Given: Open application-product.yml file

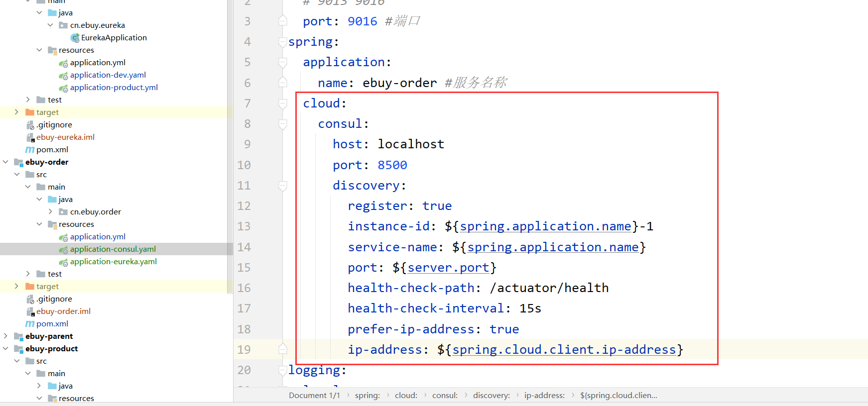Looking at the screenshot, I should (114, 88).
